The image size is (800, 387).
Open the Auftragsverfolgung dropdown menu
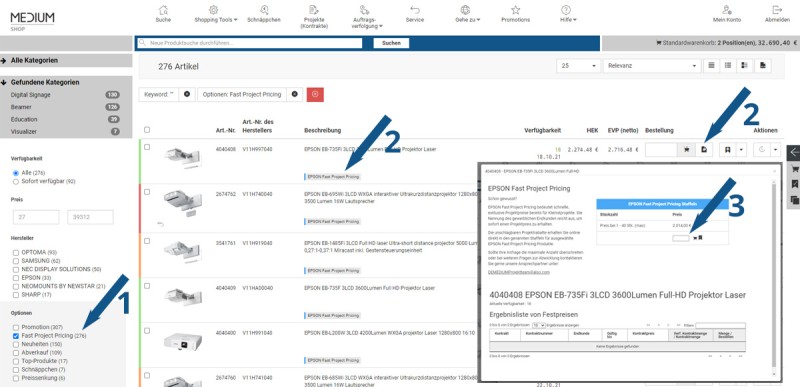(x=367, y=17)
